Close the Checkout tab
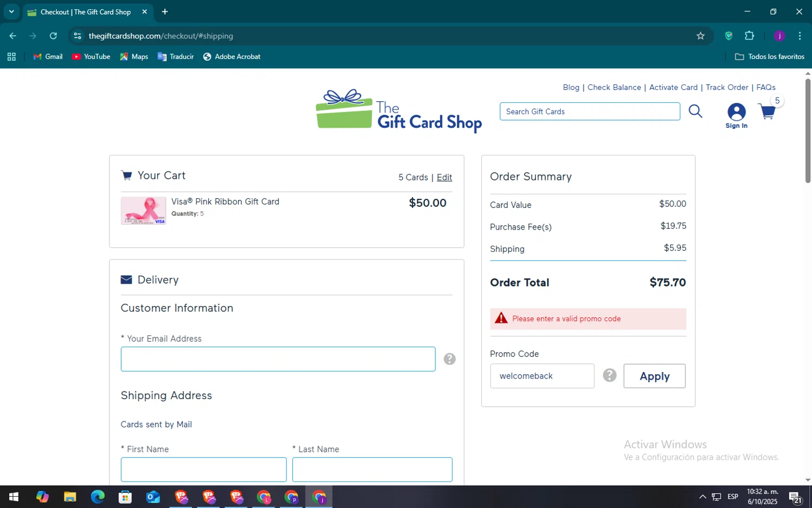Screen dimensions: 812x508 point(145,11)
